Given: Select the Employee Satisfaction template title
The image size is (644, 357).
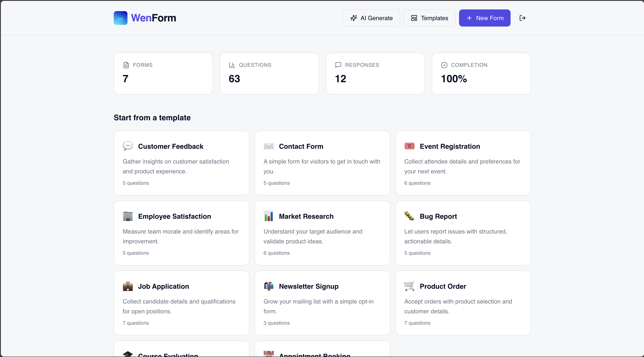Looking at the screenshot, I should (x=174, y=216).
